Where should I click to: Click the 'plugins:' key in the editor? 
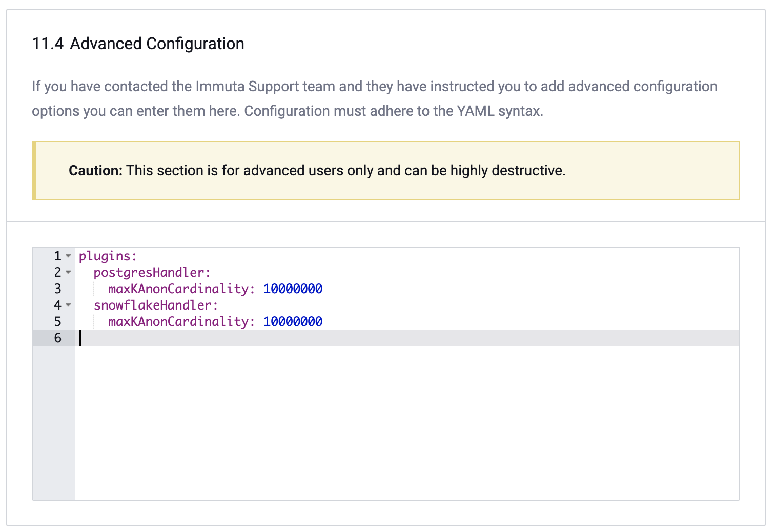(x=108, y=256)
